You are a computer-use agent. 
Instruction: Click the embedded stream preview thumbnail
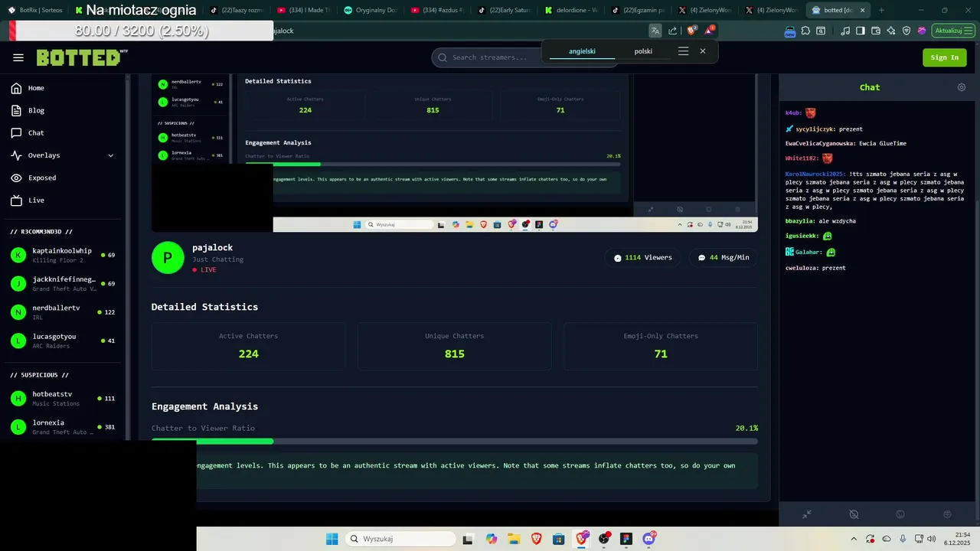(455, 153)
